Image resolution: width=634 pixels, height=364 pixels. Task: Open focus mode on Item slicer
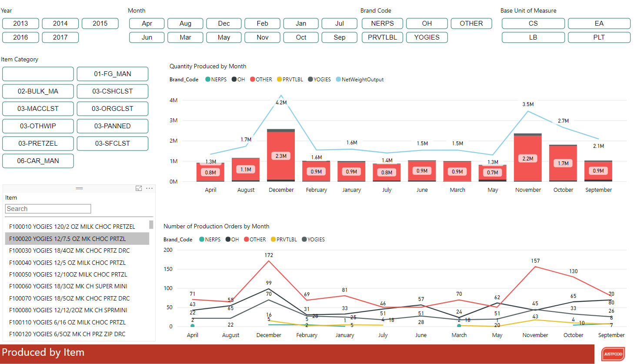[139, 188]
